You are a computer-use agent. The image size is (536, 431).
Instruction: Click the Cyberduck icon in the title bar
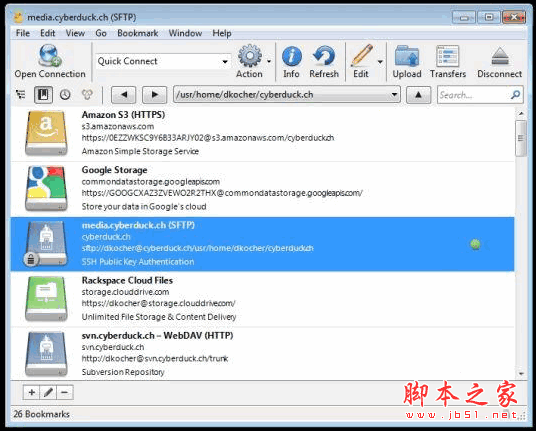[x=18, y=17]
